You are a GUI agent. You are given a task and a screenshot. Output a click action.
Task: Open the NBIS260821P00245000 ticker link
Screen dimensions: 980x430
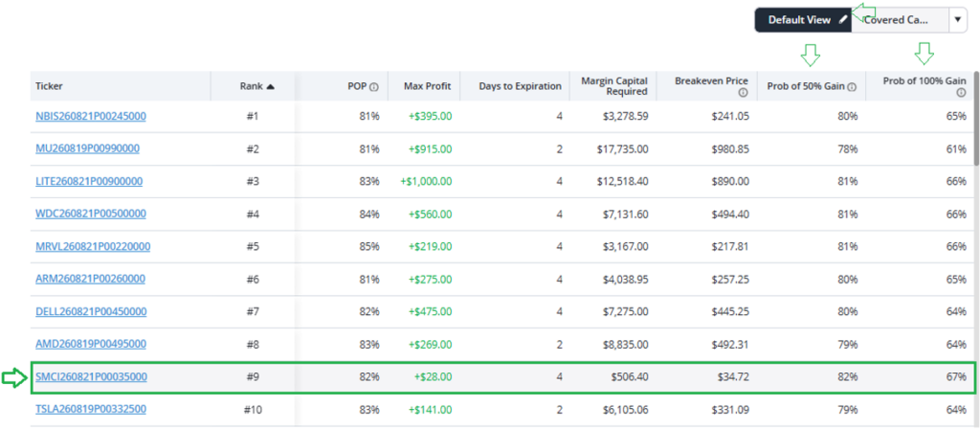point(91,116)
